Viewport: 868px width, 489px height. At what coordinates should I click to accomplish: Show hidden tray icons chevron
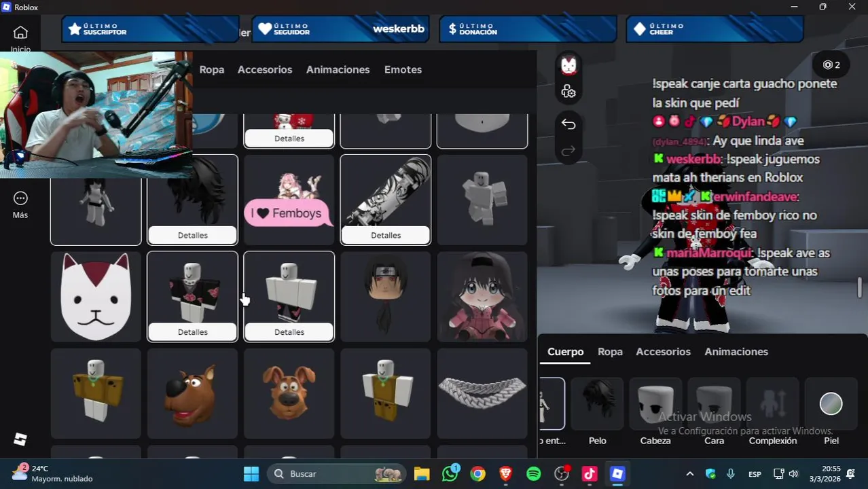coord(690,473)
